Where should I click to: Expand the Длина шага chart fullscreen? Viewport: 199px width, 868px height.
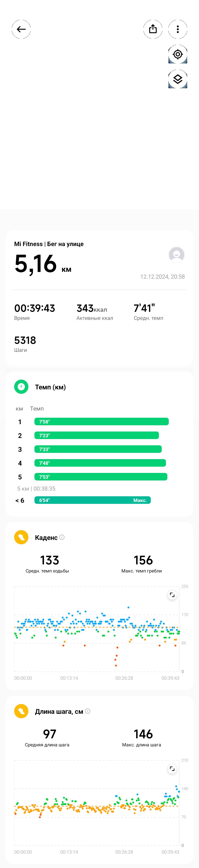172,769
